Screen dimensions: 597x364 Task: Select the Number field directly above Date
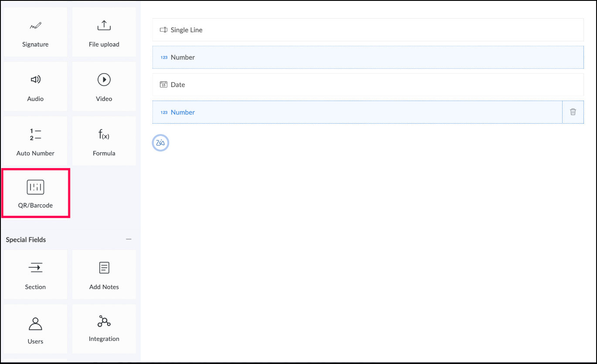(x=368, y=57)
